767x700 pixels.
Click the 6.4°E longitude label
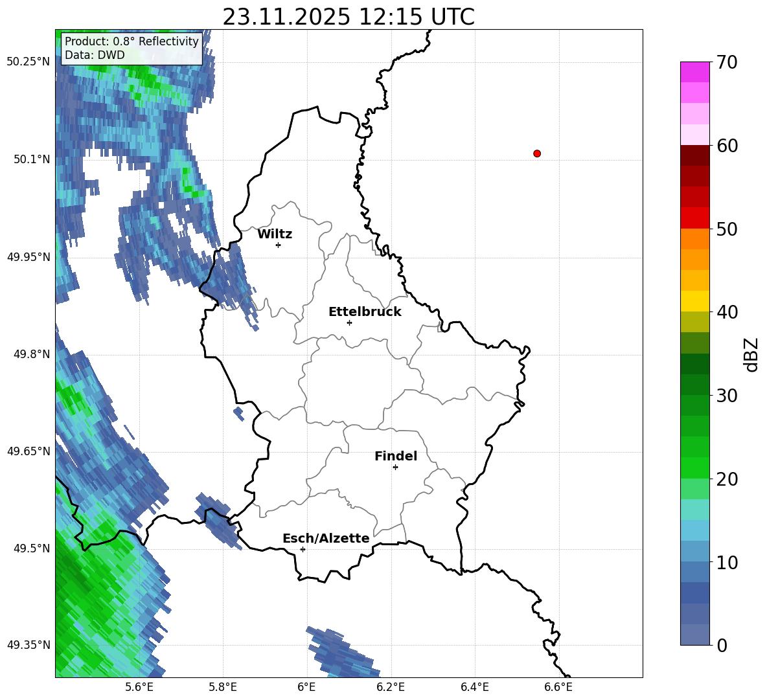coord(474,688)
